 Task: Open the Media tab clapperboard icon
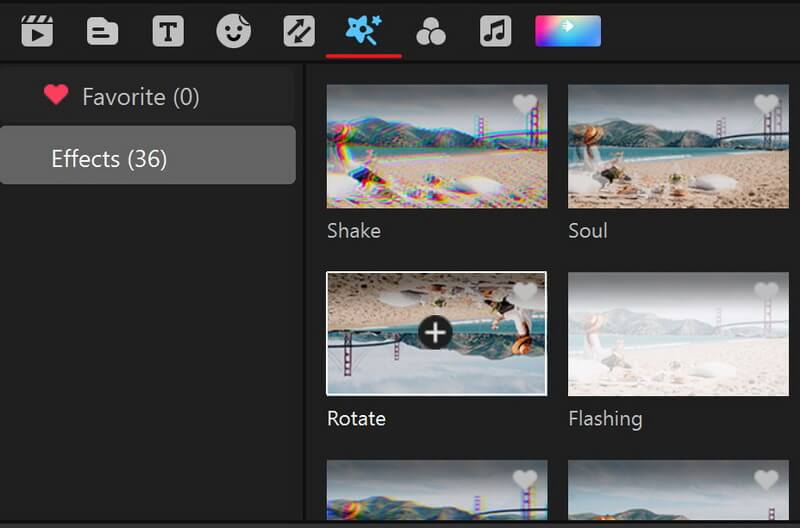pos(37,31)
